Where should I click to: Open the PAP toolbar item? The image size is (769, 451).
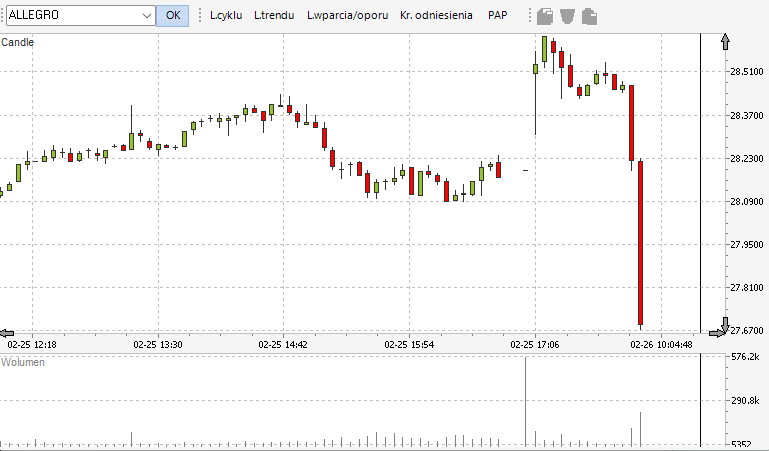point(498,15)
